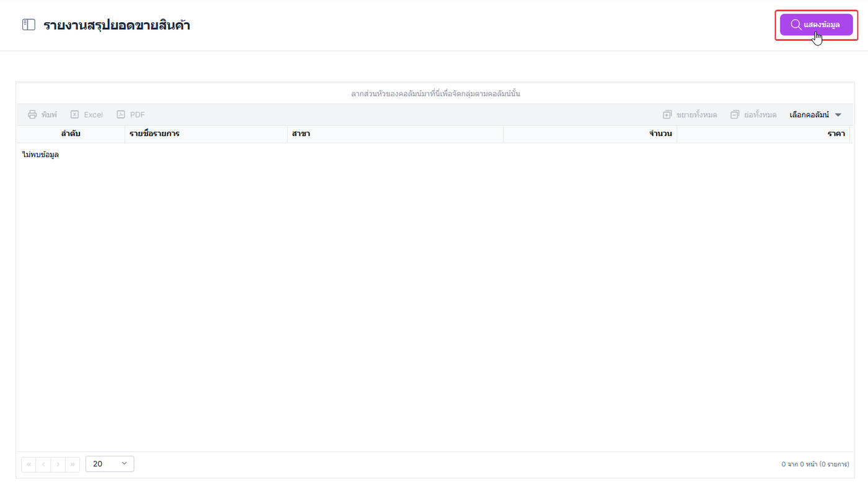Click ย่อทั้งหมด collapse all button
868x493 pixels.
pyautogui.click(x=753, y=115)
